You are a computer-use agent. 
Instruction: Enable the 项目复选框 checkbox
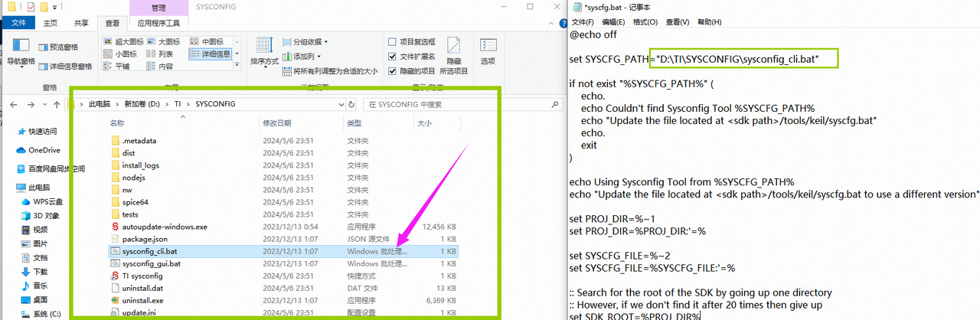click(x=393, y=42)
